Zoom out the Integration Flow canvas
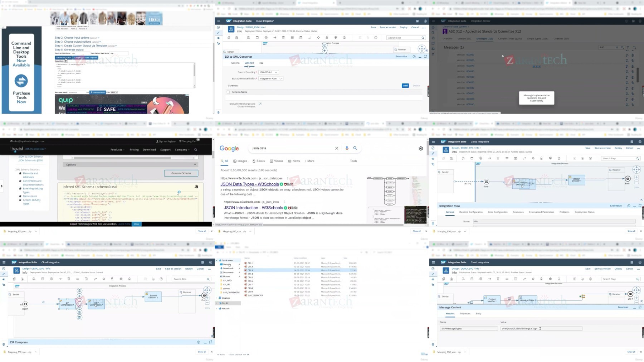The height and width of the screenshot is (362, 644). point(636,182)
